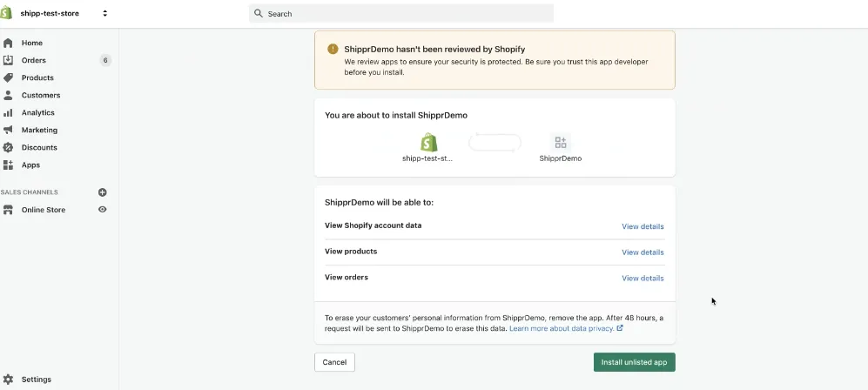The image size is (868, 390).
Task: Click the Online Store storefront icon
Action: [x=8, y=210]
